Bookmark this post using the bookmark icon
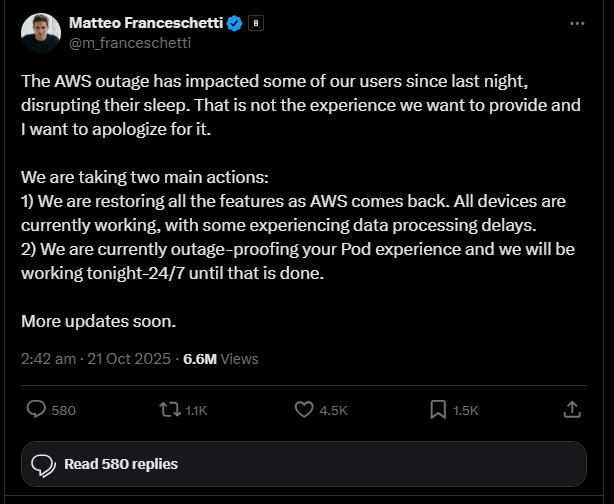The height and width of the screenshot is (504, 614). pos(438,410)
